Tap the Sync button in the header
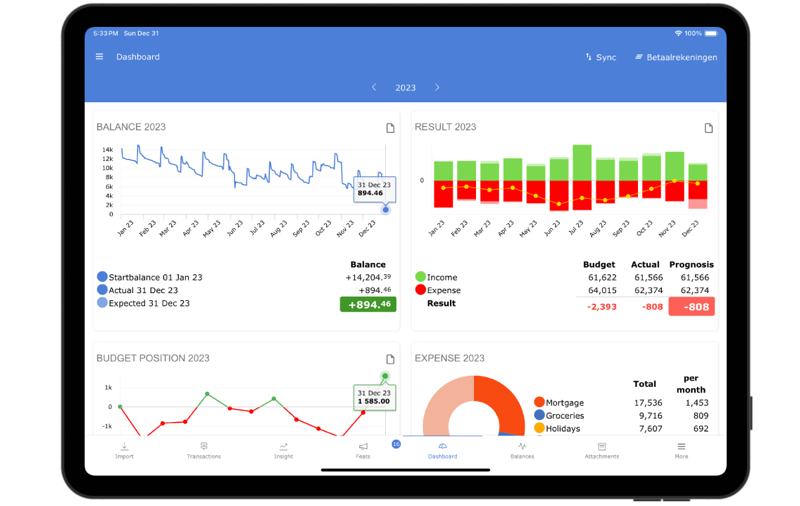The image size is (800, 506). 601,58
